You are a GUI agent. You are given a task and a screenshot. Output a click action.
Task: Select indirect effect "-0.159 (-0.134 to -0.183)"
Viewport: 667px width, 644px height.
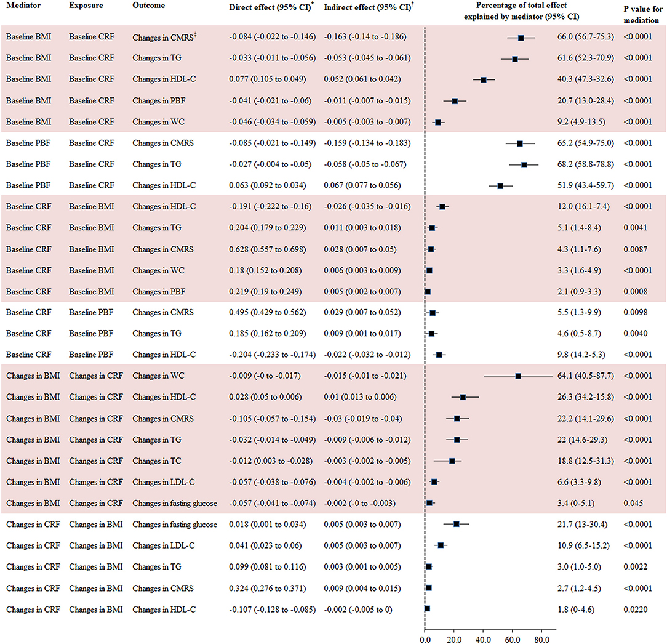click(x=367, y=143)
